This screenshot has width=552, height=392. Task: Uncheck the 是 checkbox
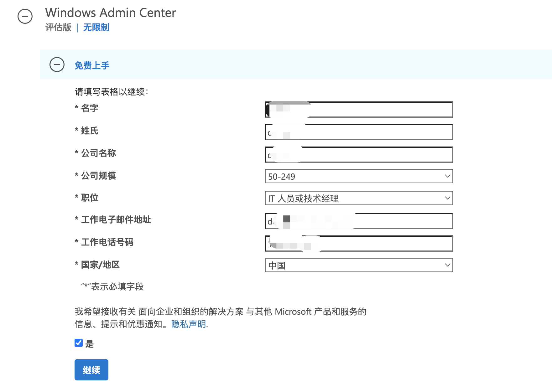(79, 343)
